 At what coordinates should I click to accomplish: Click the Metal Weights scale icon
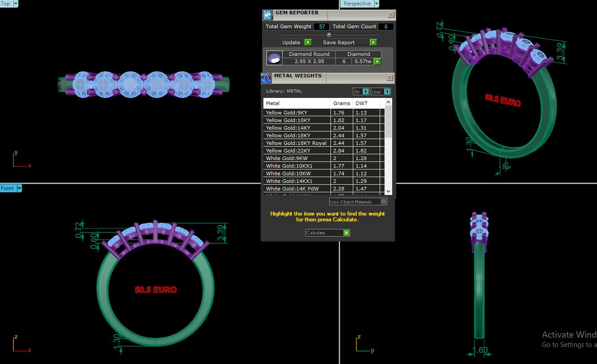click(x=266, y=78)
